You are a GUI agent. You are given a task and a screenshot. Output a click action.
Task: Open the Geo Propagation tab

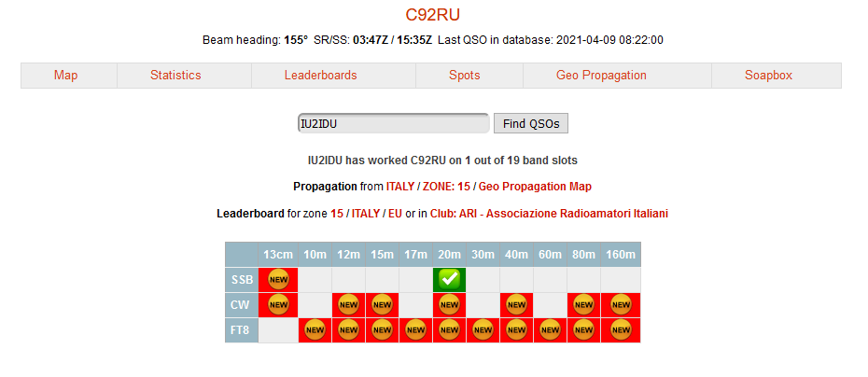(601, 76)
